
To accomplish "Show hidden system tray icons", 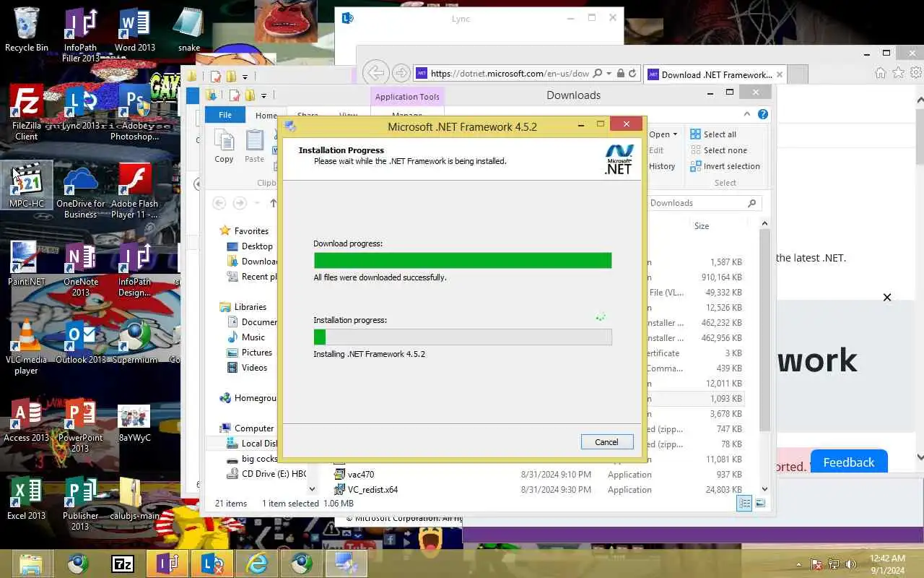I will [x=798, y=564].
